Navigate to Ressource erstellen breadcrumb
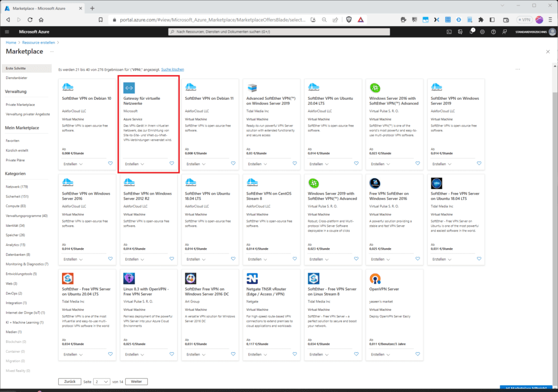The width and height of the screenshot is (558, 392). pos(39,43)
